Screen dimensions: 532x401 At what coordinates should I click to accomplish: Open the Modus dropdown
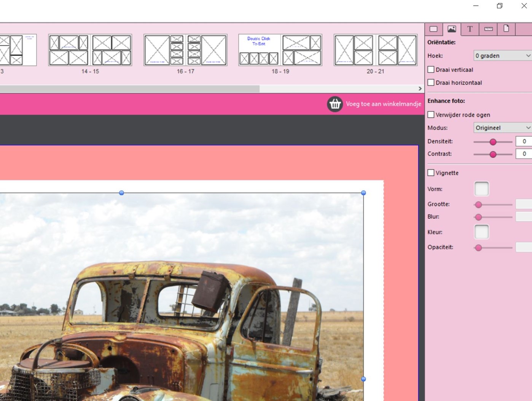point(502,128)
